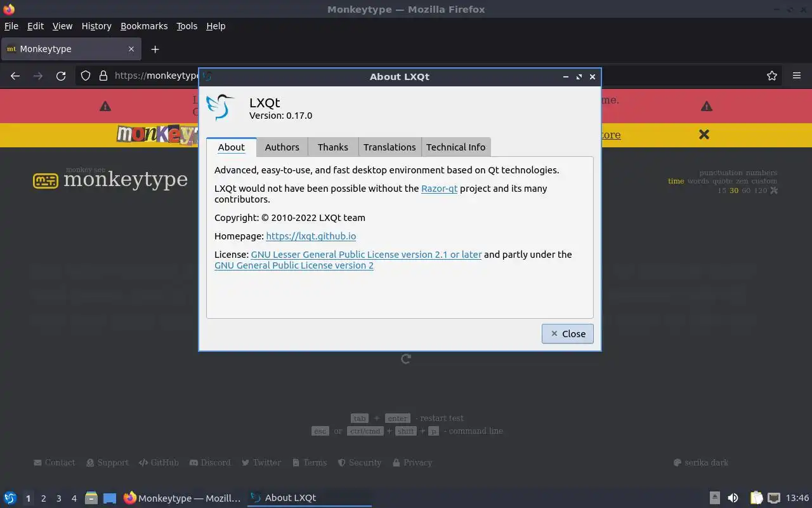The image size is (812, 508).
Task: Open the View menu
Action: 62,26
